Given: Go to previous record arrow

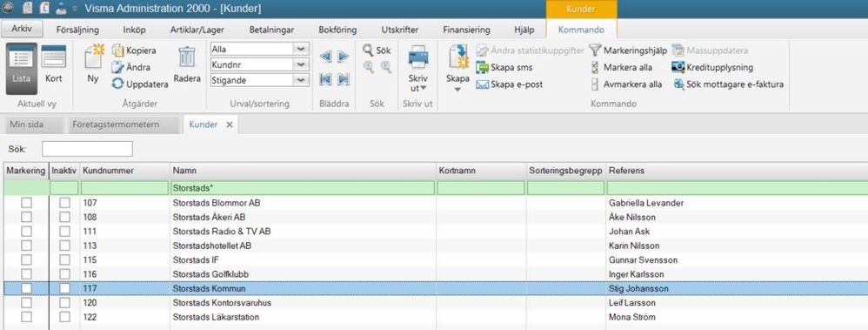Looking at the screenshot, I should coord(325,56).
